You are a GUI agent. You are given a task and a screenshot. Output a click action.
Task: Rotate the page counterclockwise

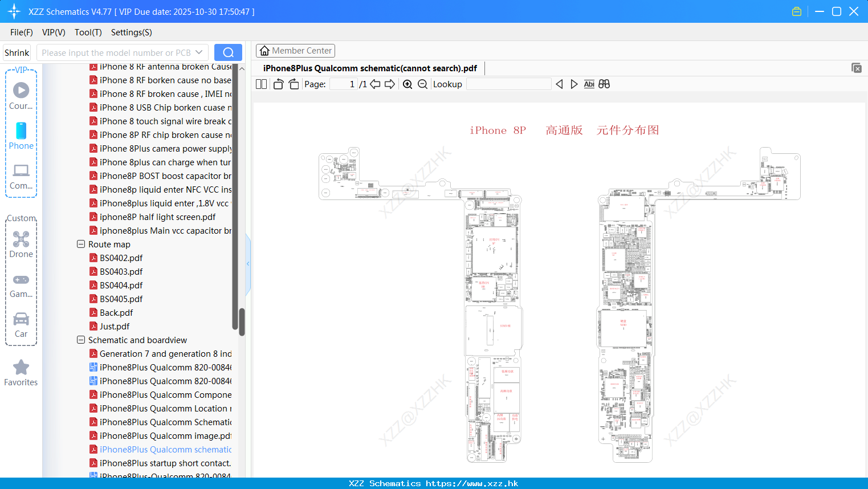pyautogui.click(x=278, y=84)
